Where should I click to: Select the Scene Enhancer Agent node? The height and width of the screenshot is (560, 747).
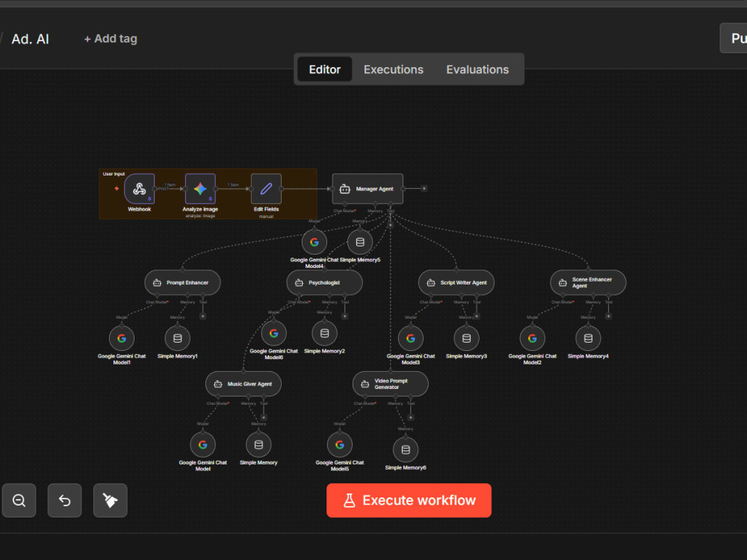pos(589,282)
